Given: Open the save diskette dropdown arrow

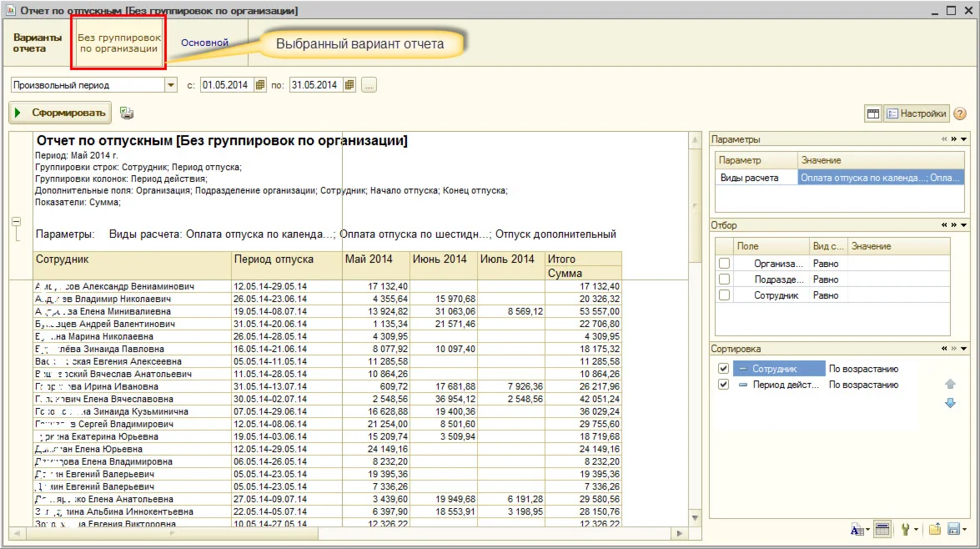Looking at the screenshot, I should pyautogui.click(x=964, y=530).
